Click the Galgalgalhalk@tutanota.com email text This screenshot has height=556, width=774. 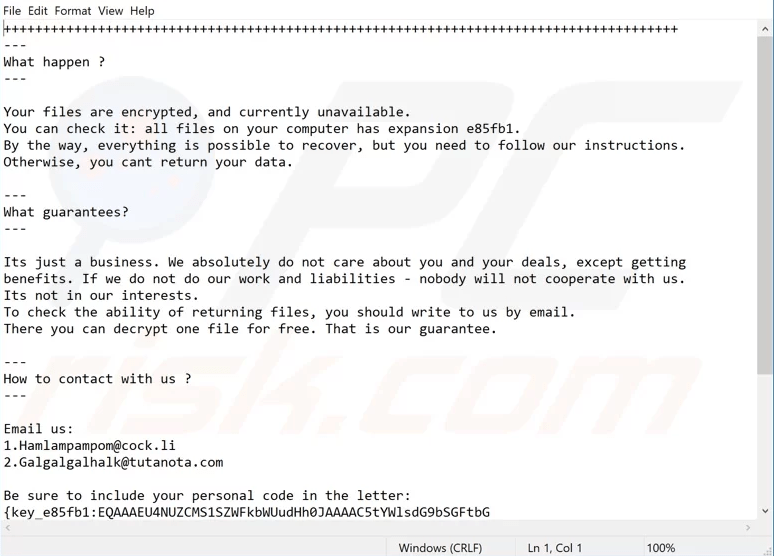(121, 462)
